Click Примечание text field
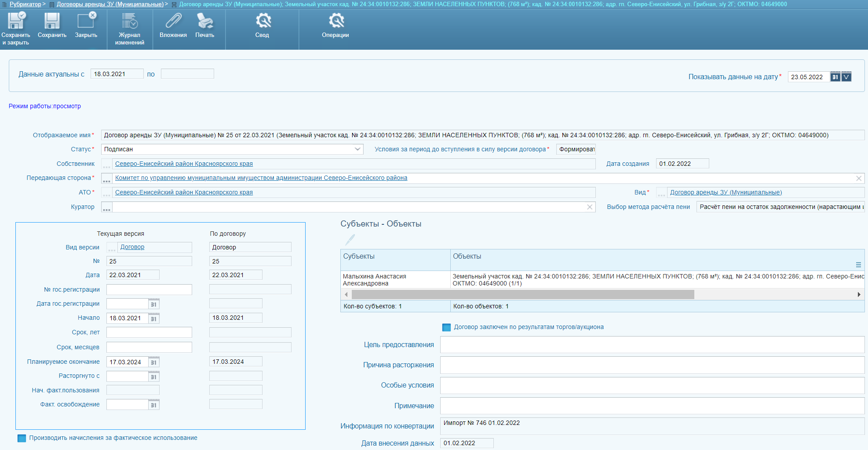The height and width of the screenshot is (450, 868). (653, 406)
